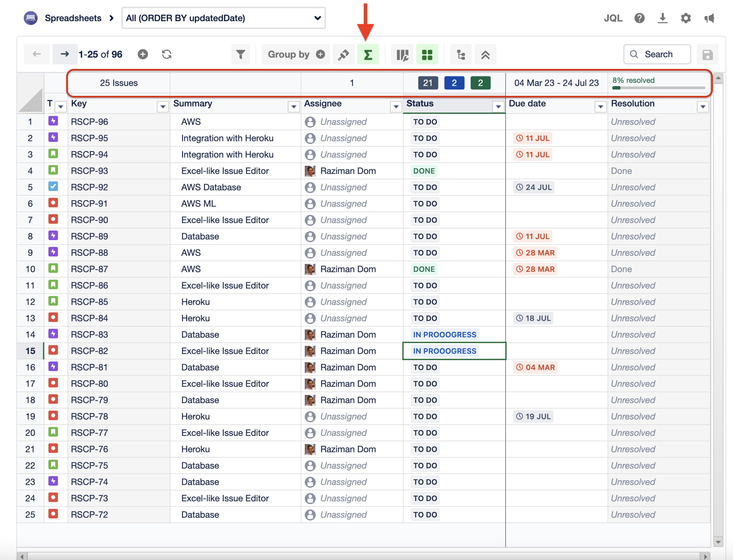Click the pin columns icon

pyautogui.click(x=343, y=55)
